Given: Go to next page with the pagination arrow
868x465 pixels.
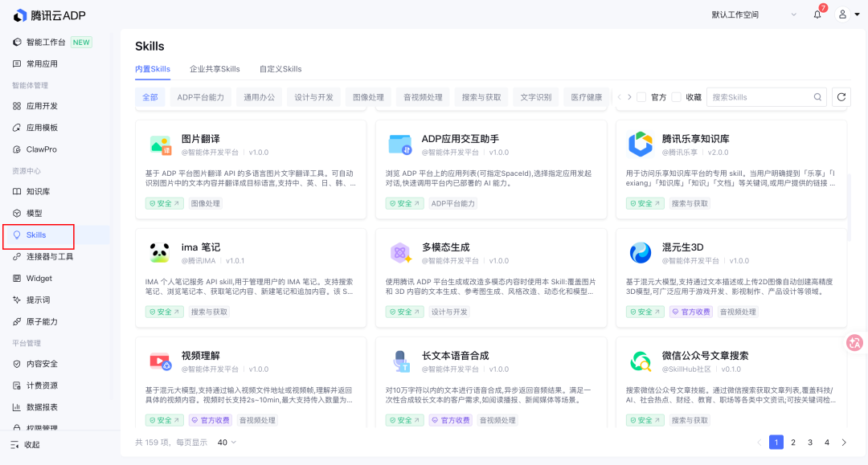Looking at the screenshot, I should [844, 443].
